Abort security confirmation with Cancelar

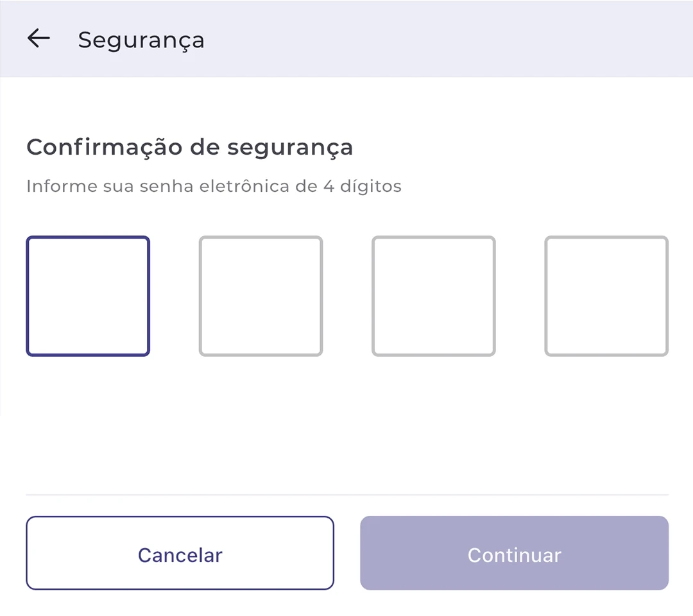[x=180, y=553]
